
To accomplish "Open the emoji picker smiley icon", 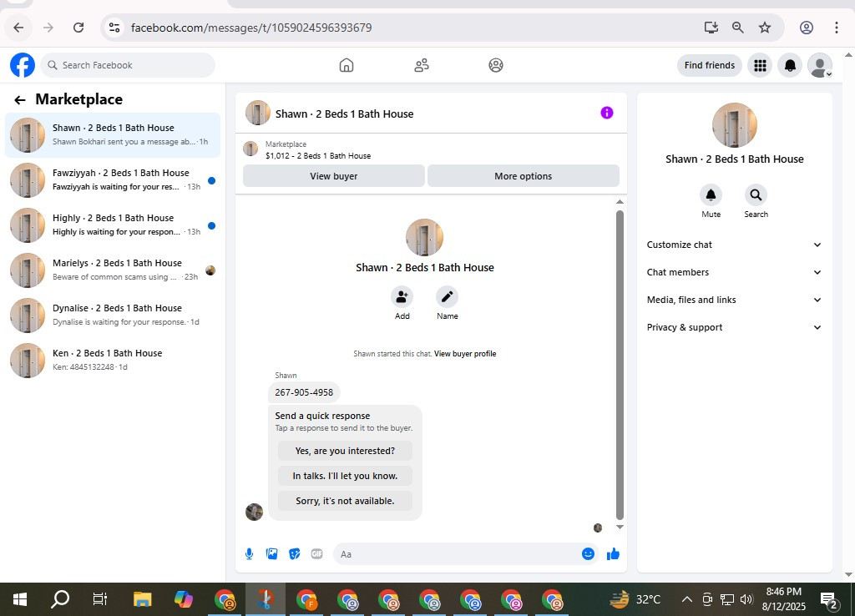I will coord(588,554).
